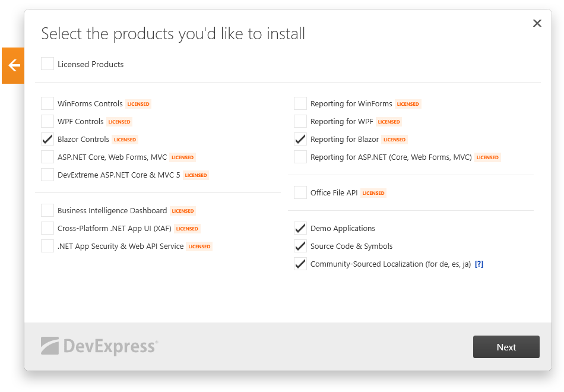This screenshot has width=564, height=392.
Task: Open the localization help via the [?] link
Action: 479,264
